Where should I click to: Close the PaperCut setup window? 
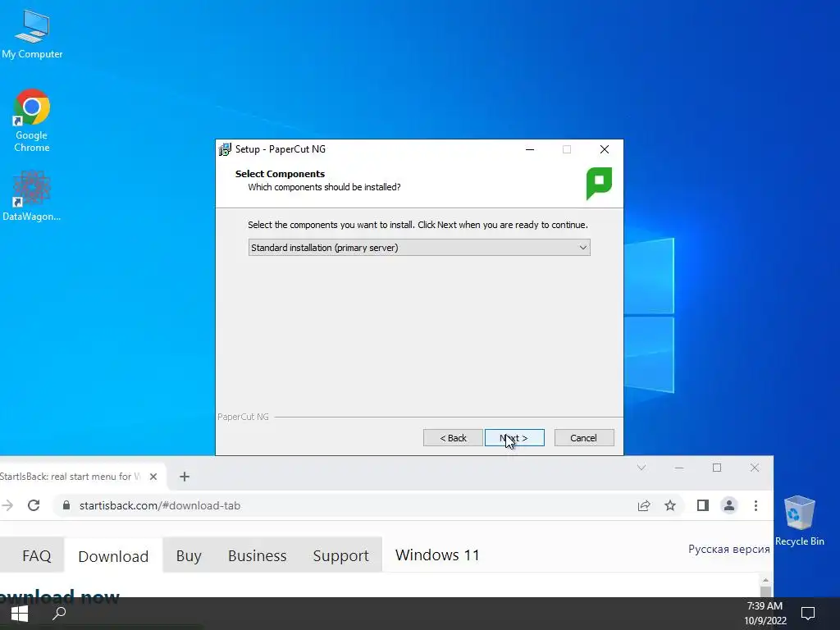click(605, 149)
